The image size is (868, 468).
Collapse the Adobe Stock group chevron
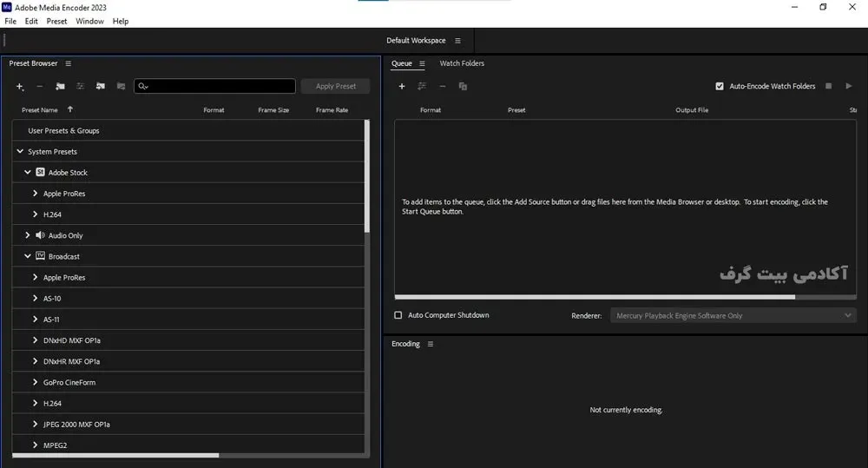tap(27, 172)
